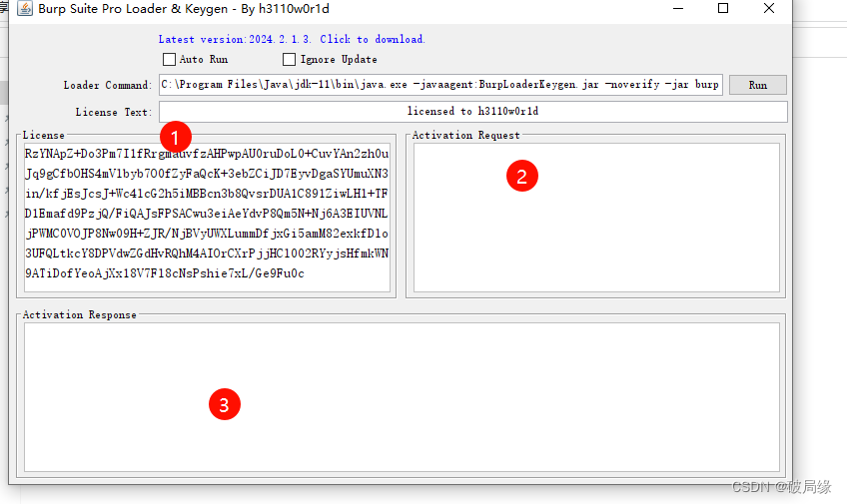Click the Run button

(x=757, y=85)
